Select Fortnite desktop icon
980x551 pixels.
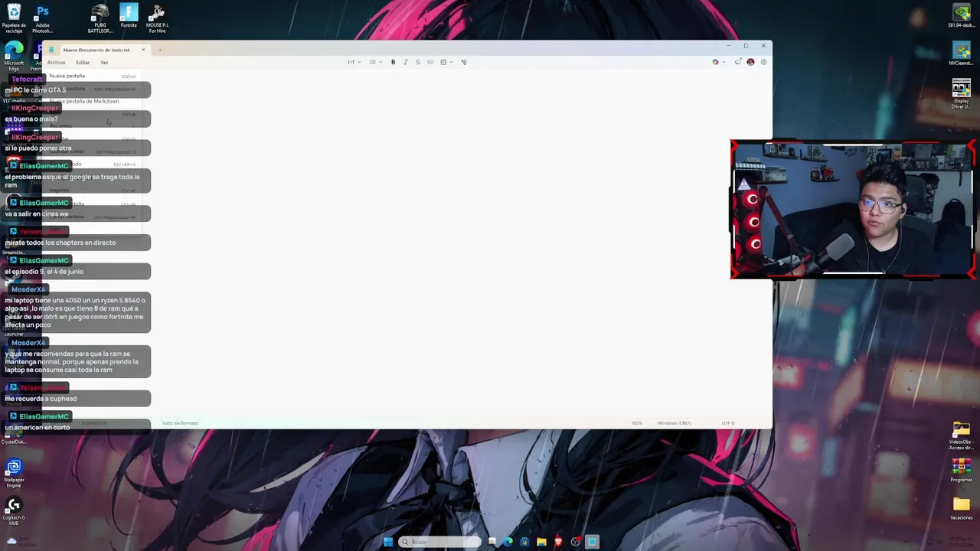coord(129,17)
